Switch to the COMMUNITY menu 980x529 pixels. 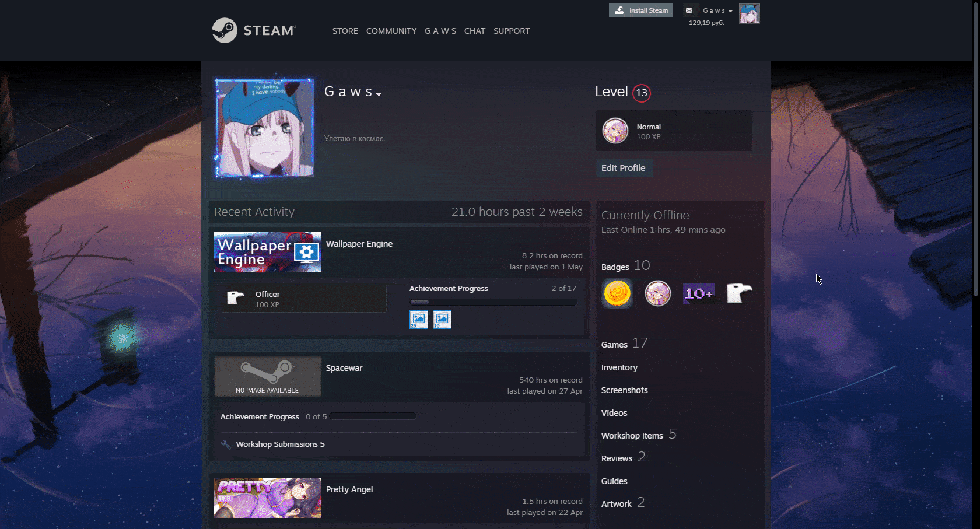point(391,31)
